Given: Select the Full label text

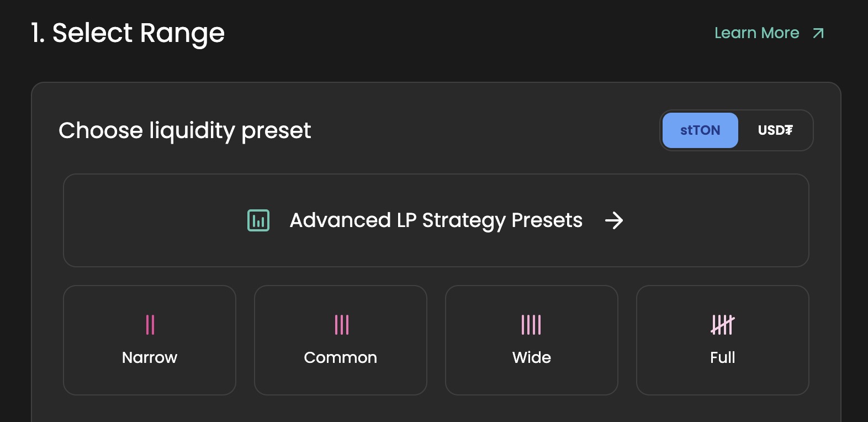Looking at the screenshot, I should click(722, 357).
